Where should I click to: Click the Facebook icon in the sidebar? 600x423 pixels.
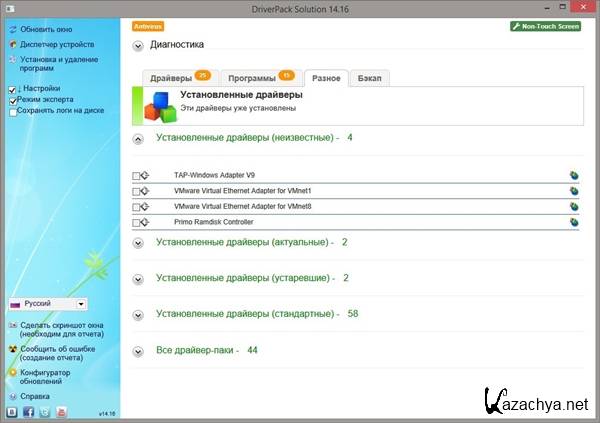[x=28, y=411]
